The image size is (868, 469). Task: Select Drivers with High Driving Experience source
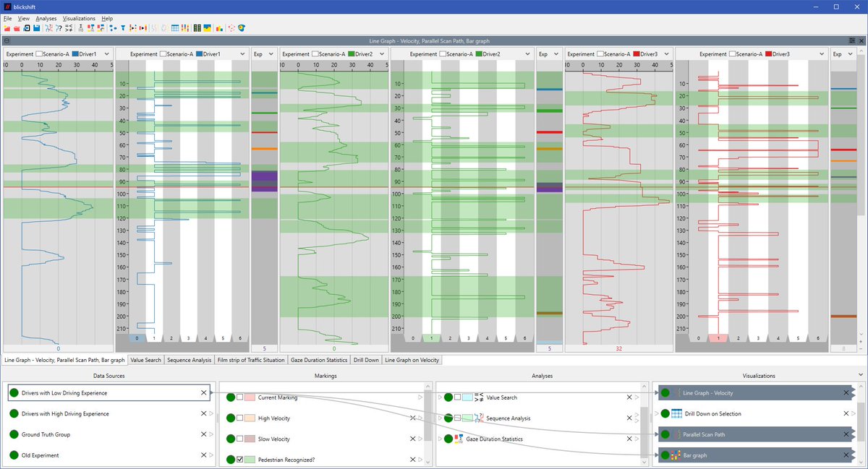click(111, 414)
